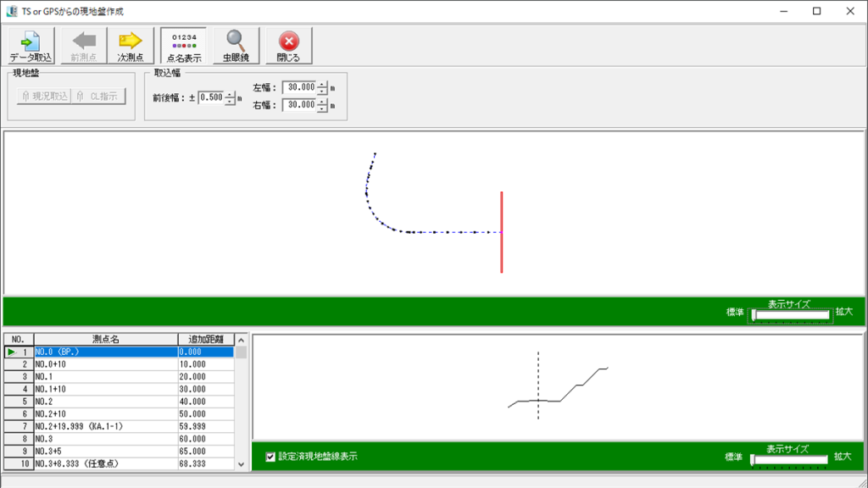Decrease 右幅 using the down spinner
This screenshot has height=488, width=868.
pos(322,108)
